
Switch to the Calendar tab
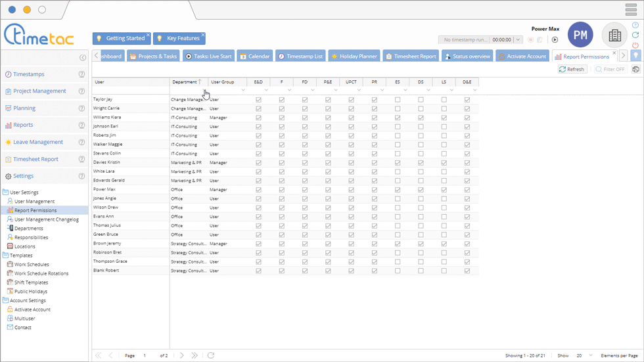pos(255,57)
